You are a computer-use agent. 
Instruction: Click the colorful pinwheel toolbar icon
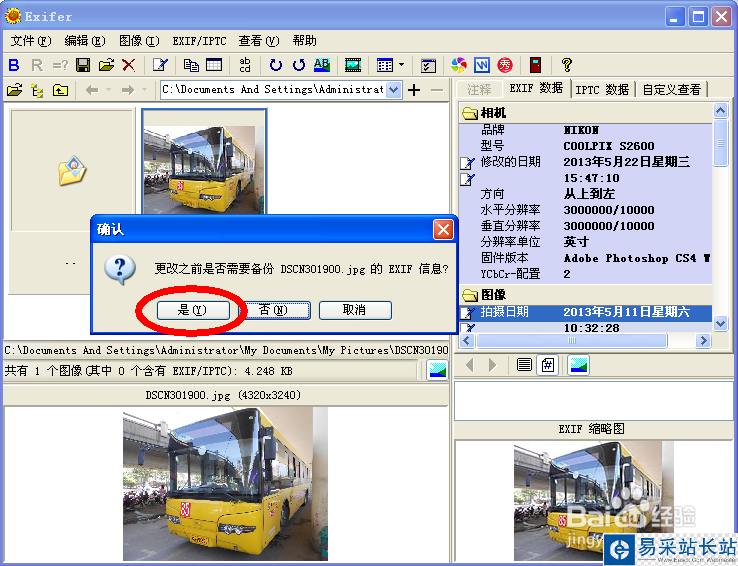click(x=459, y=65)
